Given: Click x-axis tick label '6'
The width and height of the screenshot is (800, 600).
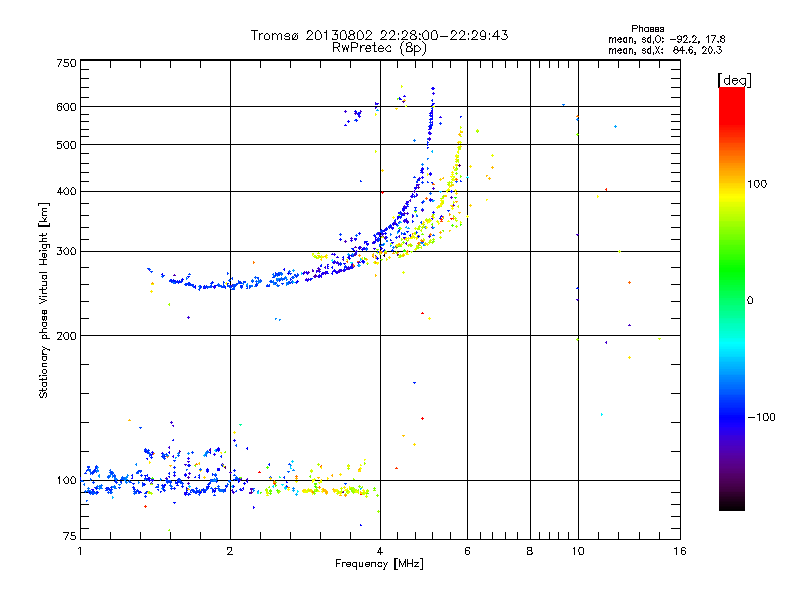Looking at the screenshot, I should tap(467, 551).
